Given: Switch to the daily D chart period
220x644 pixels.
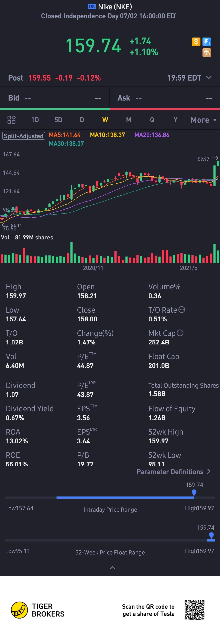Looking at the screenshot, I should (x=82, y=120).
